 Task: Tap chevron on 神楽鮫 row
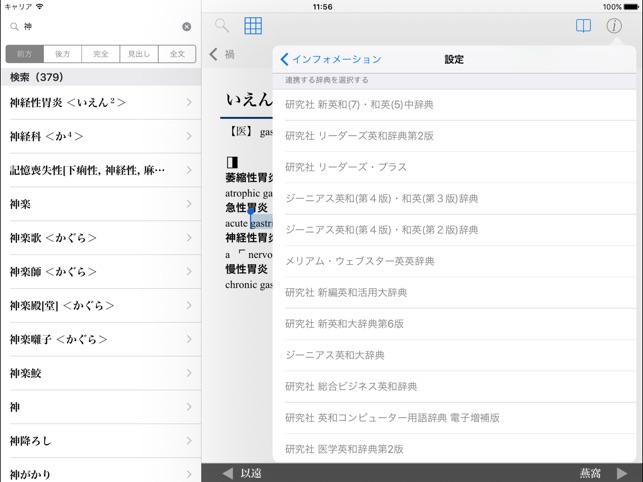coord(189,373)
